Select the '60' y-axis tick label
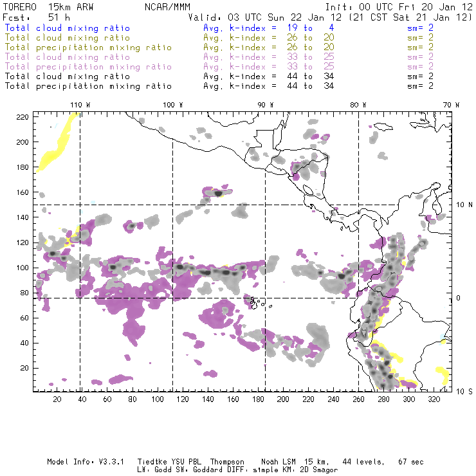 click(x=24, y=318)
